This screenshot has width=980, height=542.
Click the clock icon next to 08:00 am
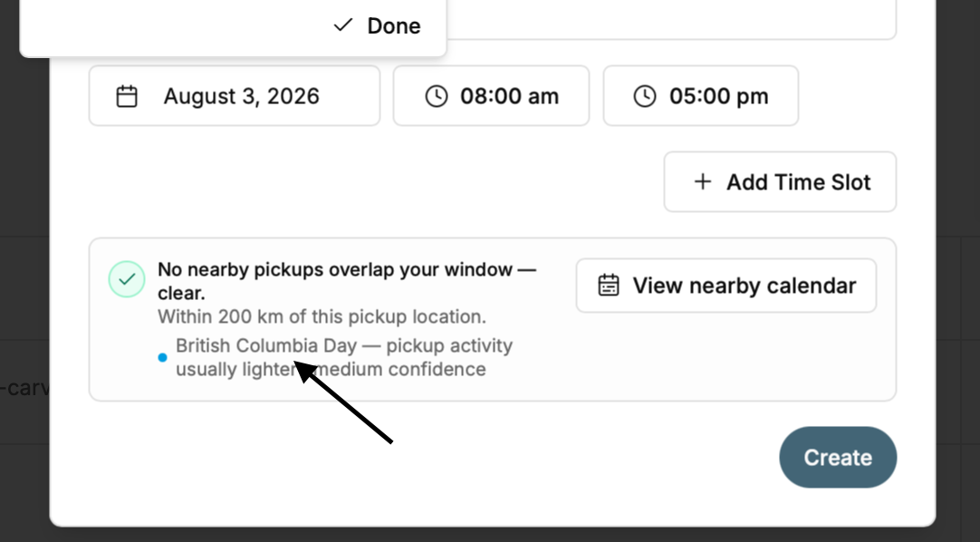(x=437, y=96)
